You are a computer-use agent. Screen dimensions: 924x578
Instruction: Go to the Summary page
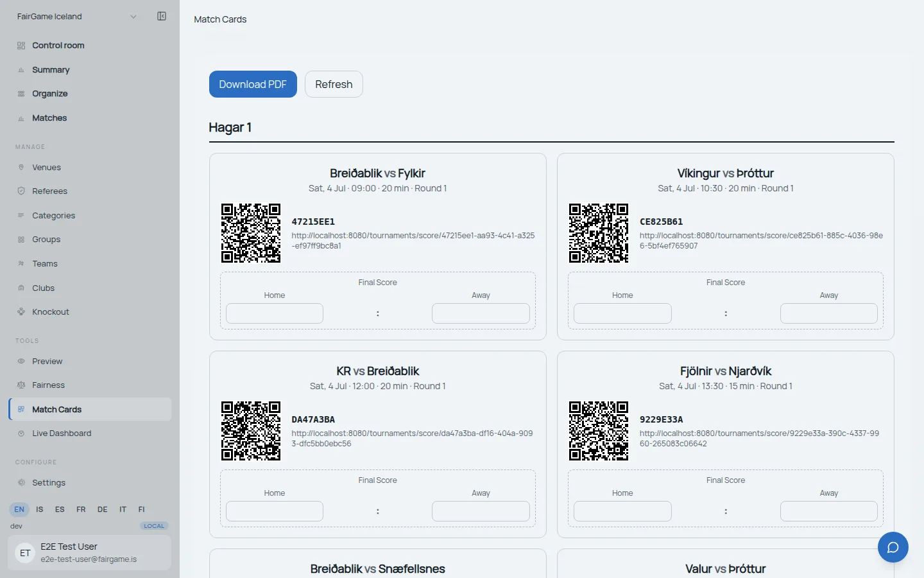pos(90,70)
